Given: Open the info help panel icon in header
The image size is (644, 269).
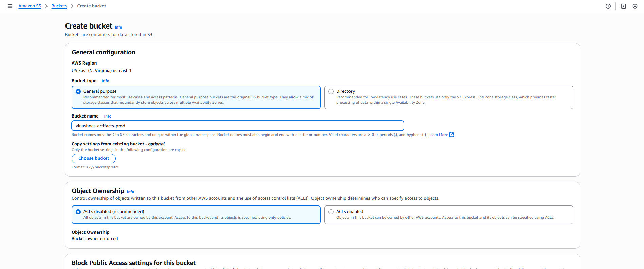Looking at the screenshot, I should [608, 6].
